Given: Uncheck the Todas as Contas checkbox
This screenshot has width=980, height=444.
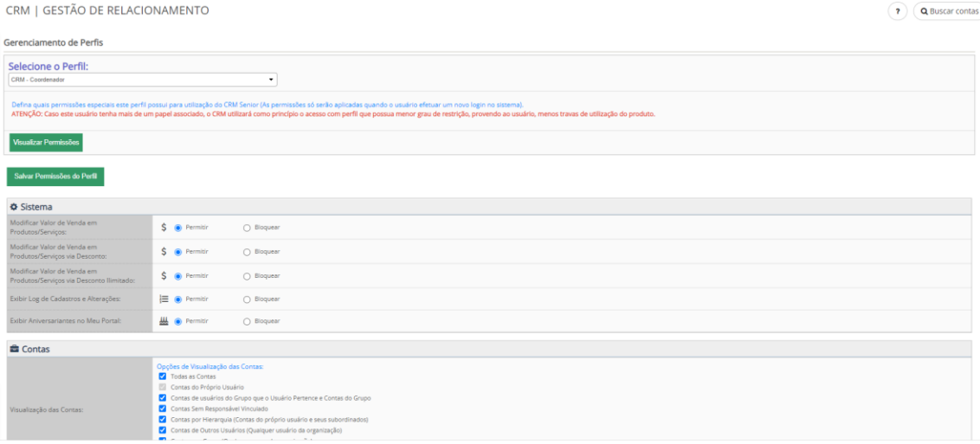Looking at the screenshot, I should tap(163, 376).
